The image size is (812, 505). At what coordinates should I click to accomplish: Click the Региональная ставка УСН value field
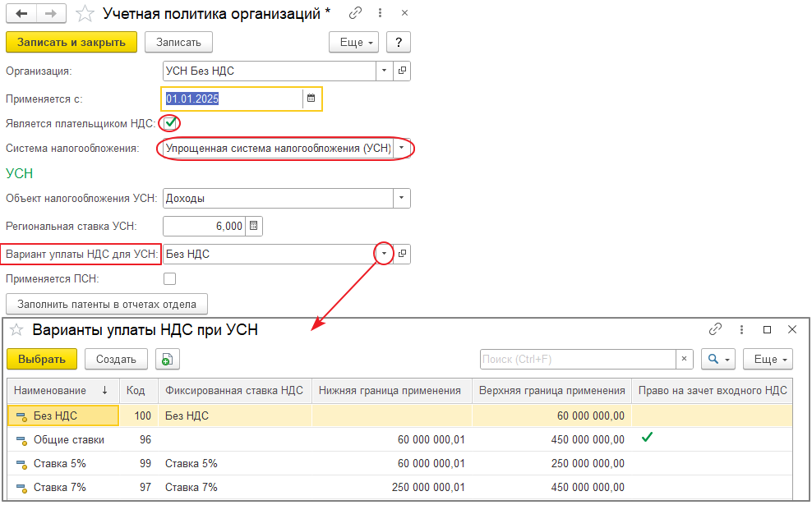click(x=204, y=226)
